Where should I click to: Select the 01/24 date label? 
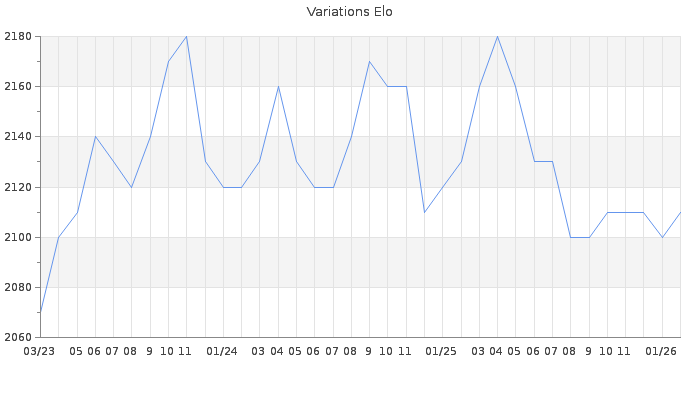(x=222, y=351)
